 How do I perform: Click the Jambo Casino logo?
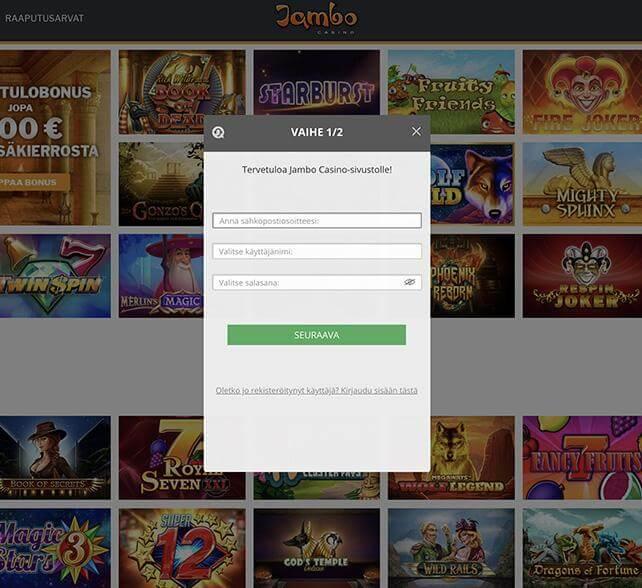tap(316, 19)
